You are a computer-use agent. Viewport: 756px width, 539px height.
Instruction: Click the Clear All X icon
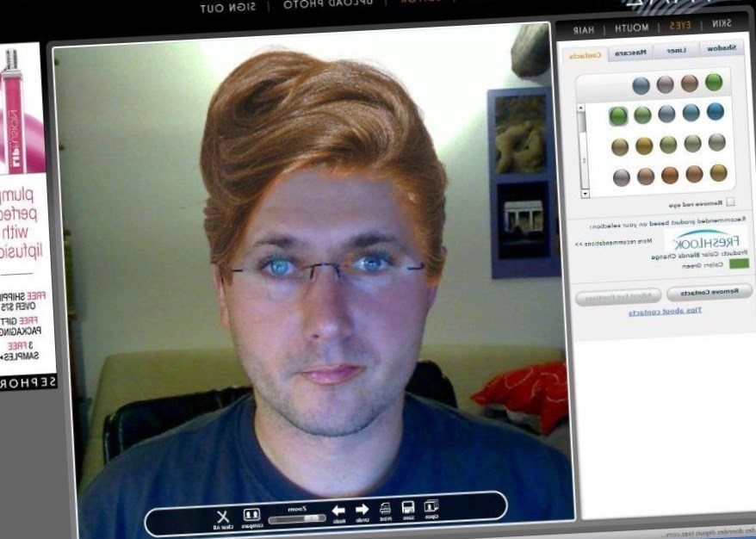pyautogui.click(x=223, y=517)
